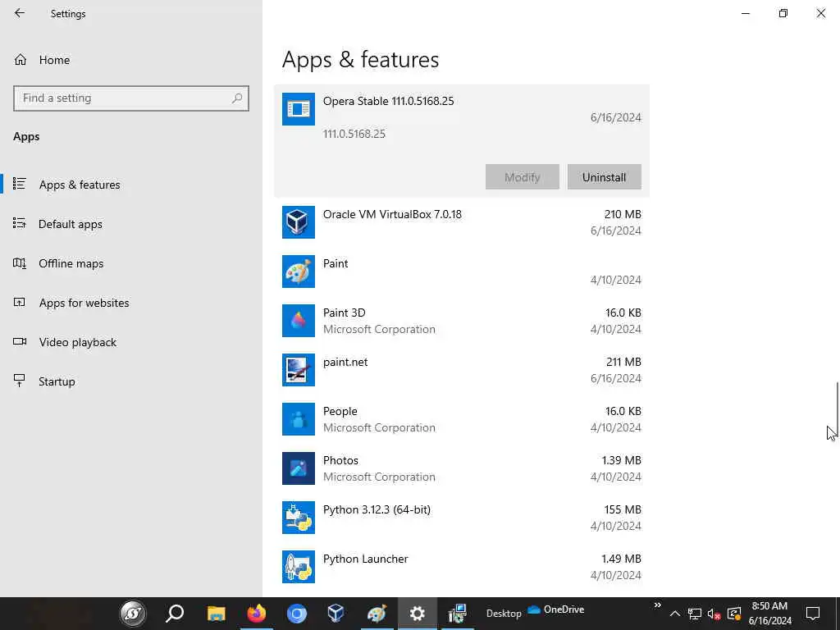Click the Opera version text 111.0.5168.25
The image size is (840, 630).
click(354, 134)
